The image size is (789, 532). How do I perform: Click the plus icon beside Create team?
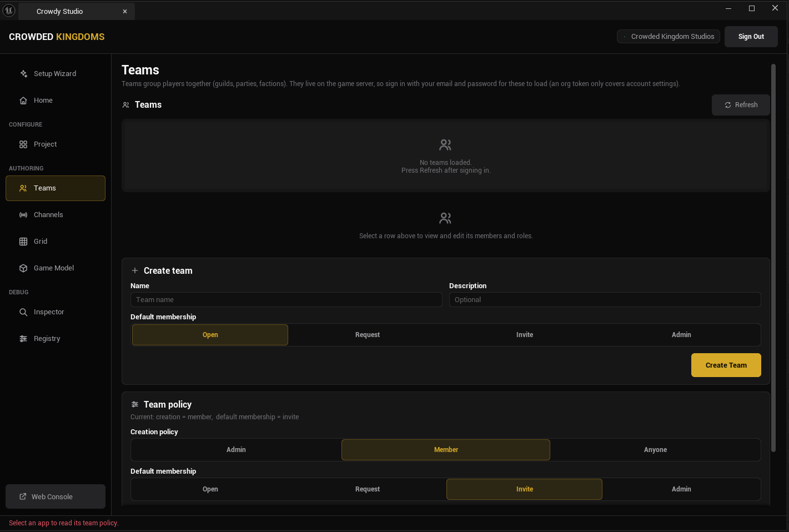tap(134, 270)
